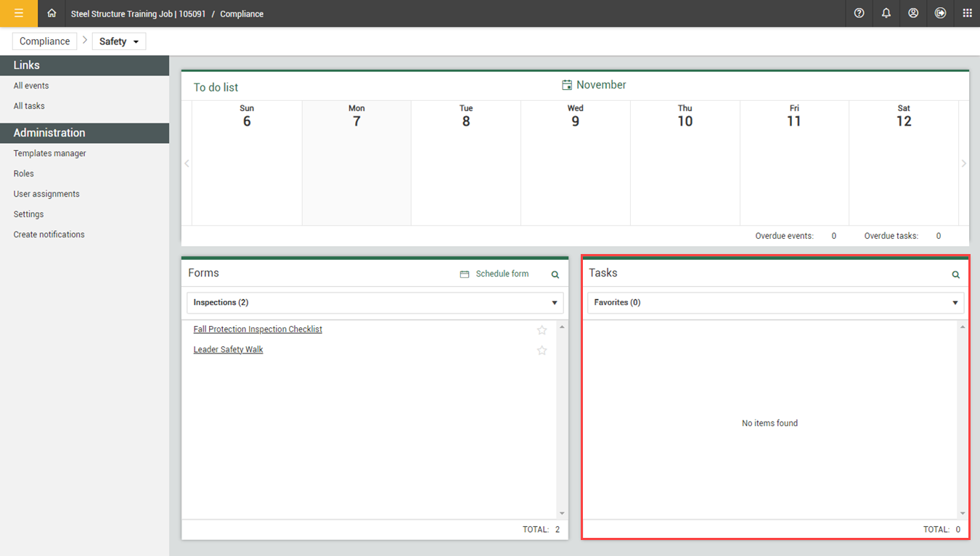Open Fall Protection Inspection Checklist form

coord(258,330)
